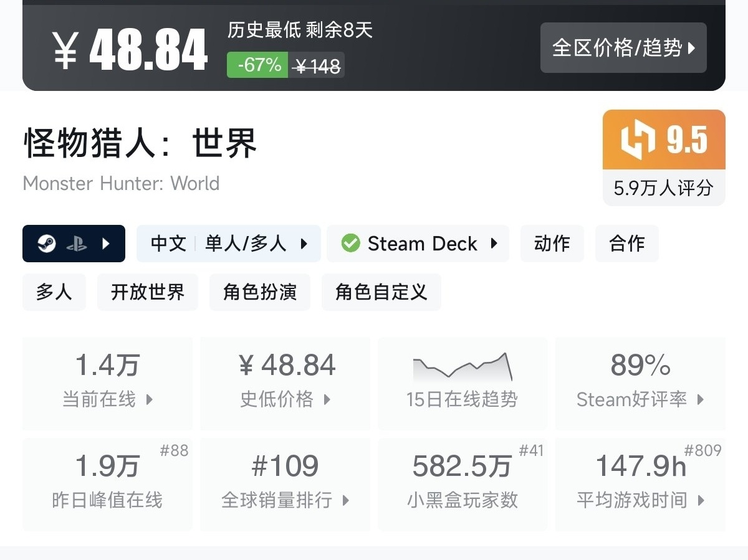Screen dimensions: 748x560
Task: Tap the #809 rank label
Action: [x=702, y=450]
